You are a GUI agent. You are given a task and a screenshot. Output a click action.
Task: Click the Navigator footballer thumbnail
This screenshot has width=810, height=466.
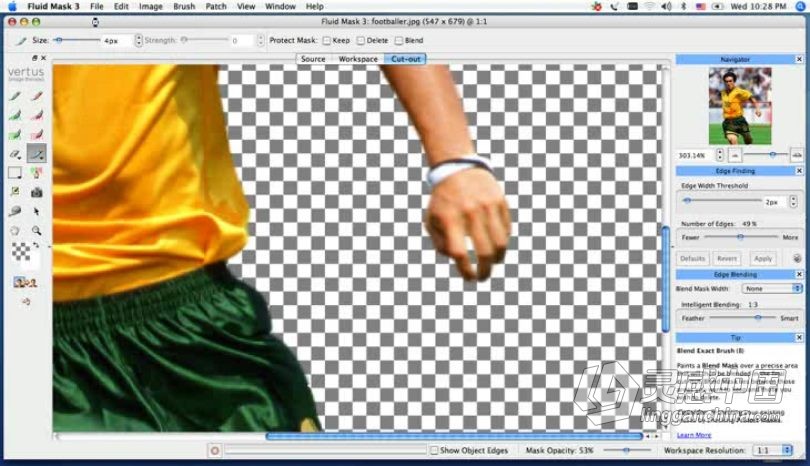tap(740, 106)
